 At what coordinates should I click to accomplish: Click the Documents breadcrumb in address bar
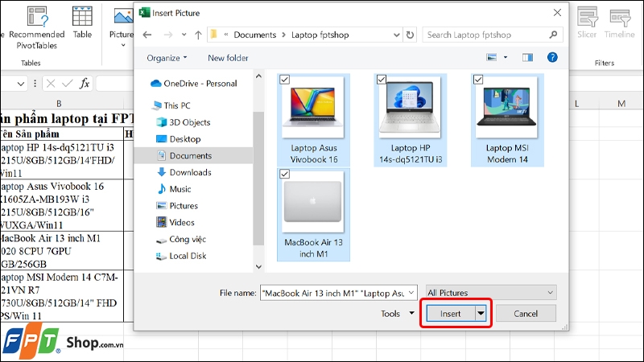click(254, 35)
